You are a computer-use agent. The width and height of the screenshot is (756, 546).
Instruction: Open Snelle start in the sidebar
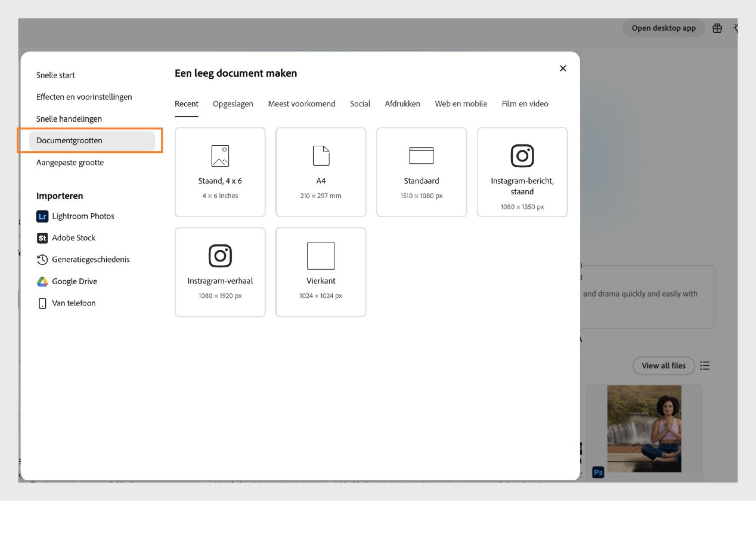click(56, 75)
